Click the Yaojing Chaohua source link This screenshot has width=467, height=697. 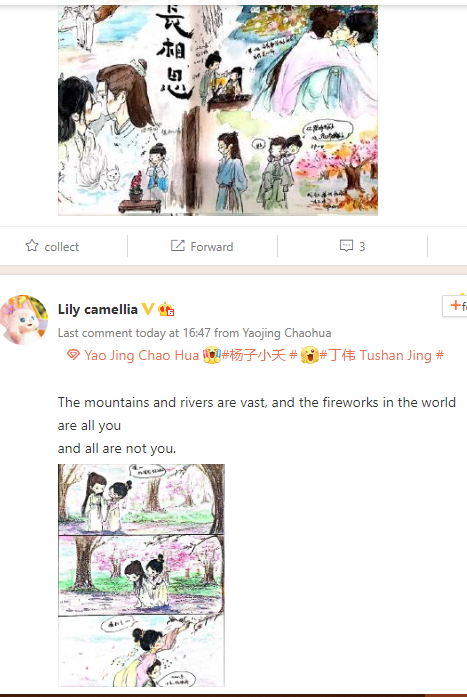[287, 333]
